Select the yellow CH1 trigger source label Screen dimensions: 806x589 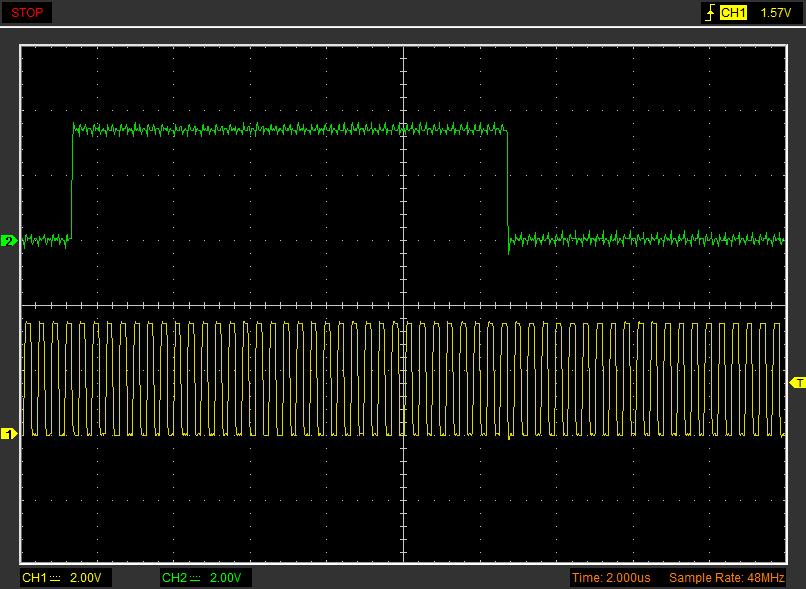pos(734,13)
